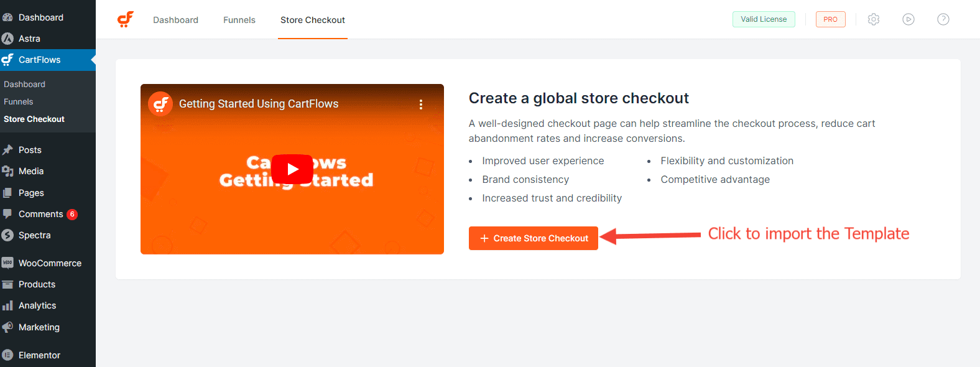The height and width of the screenshot is (367, 980).
Task: Click the CartFlows channel avatar on video
Action: pyautogui.click(x=160, y=104)
